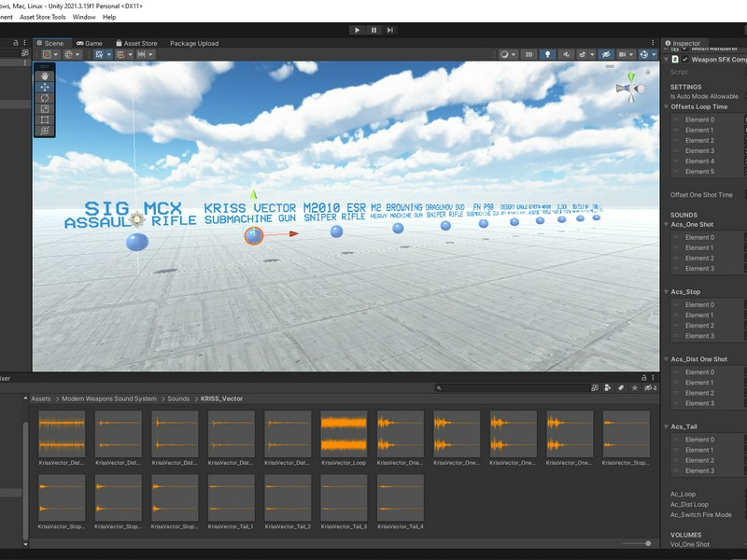Toggle scene audio icon

[567, 54]
